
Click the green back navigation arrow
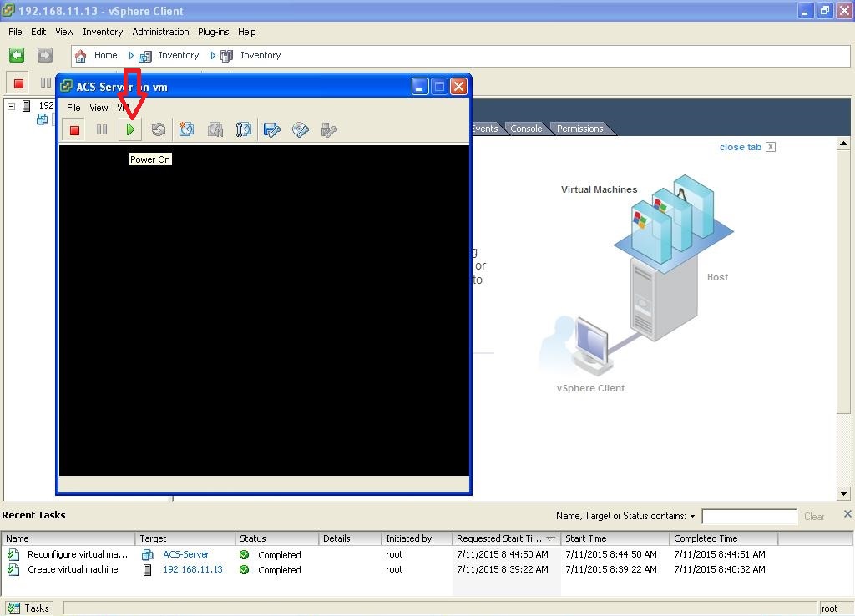[x=17, y=55]
